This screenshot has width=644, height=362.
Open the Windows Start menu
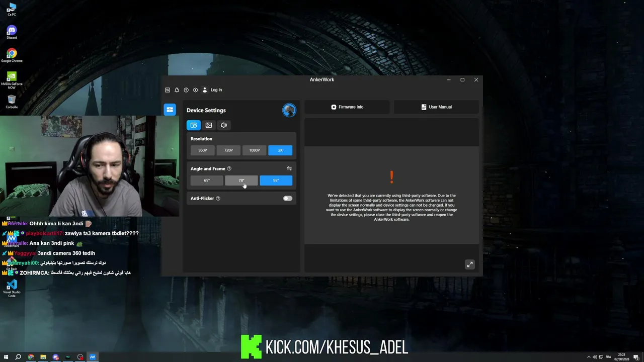[6, 357]
